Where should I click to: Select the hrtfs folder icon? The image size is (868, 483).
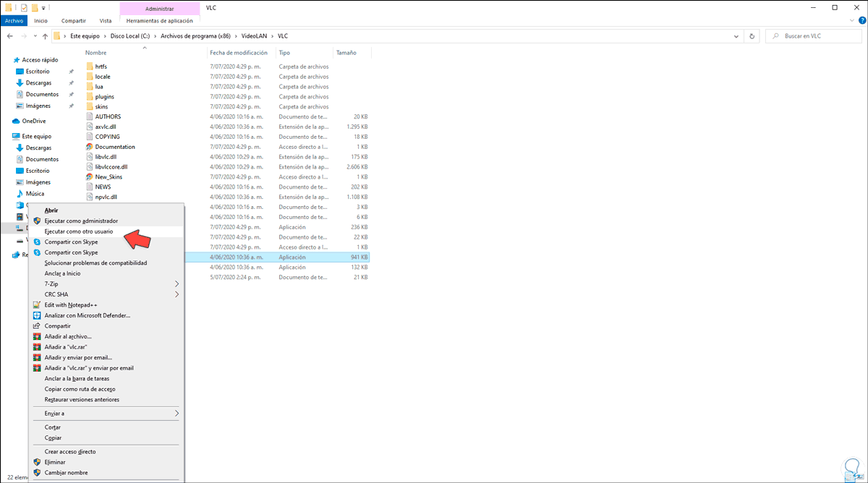[90, 67]
